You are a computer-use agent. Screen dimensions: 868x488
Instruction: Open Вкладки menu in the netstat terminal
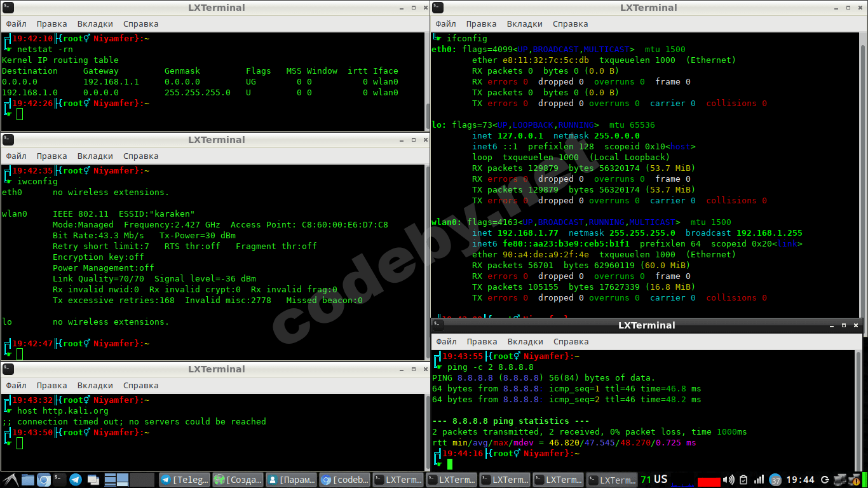(95, 24)
